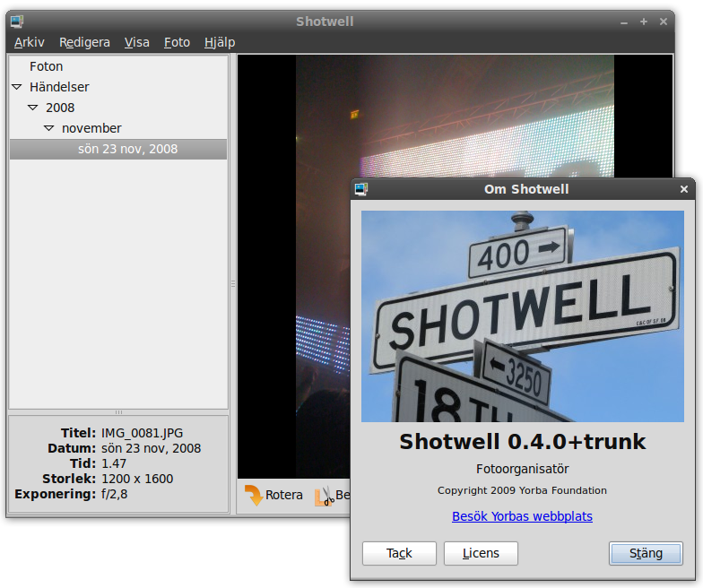Viewport: 703px width, 588px height.
Task: Click the Copyright 2009 Yorba Foundation text
Action: point(522,490)
